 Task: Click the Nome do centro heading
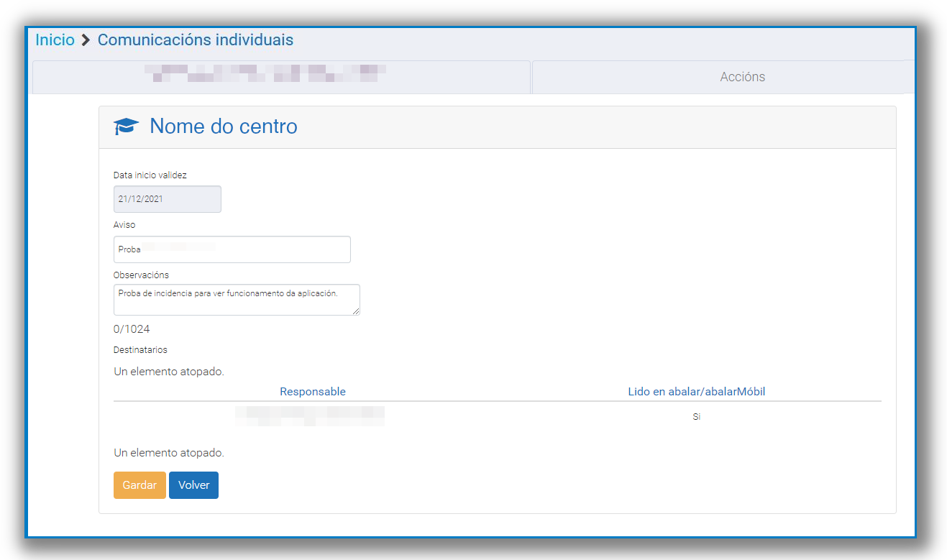point(224,127)
